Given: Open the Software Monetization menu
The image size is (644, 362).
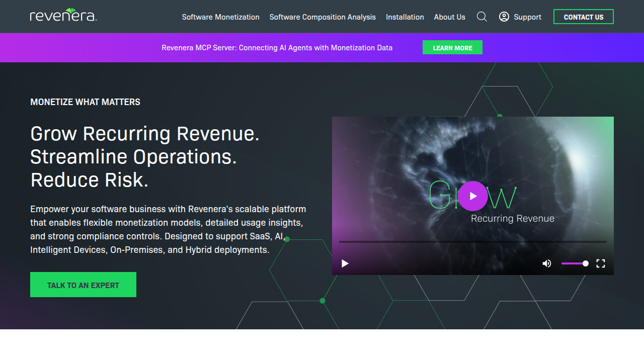Looking at the screenshot, I should (221, 17).
